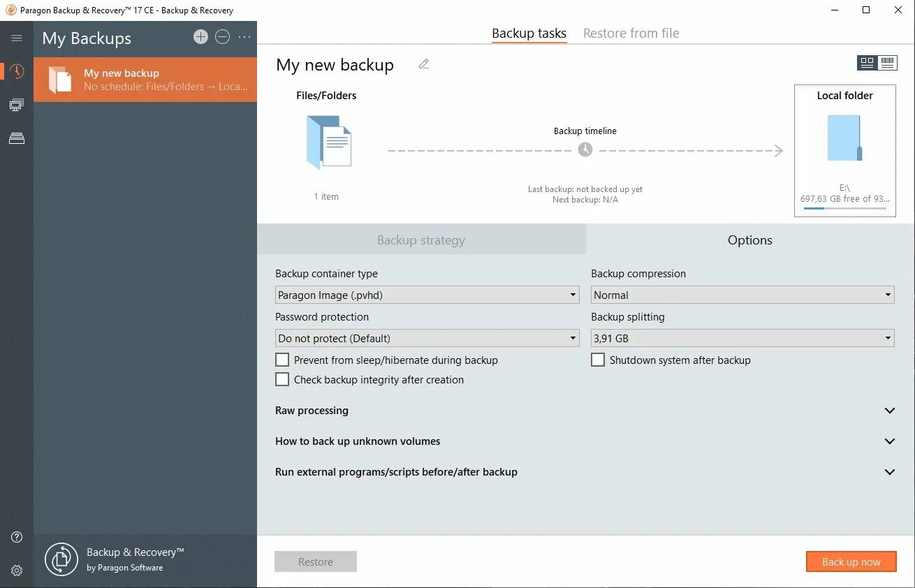Switch to the Backup tasks tab
Viewport: 915px width, 588px height.
click(x=529, y=33)
